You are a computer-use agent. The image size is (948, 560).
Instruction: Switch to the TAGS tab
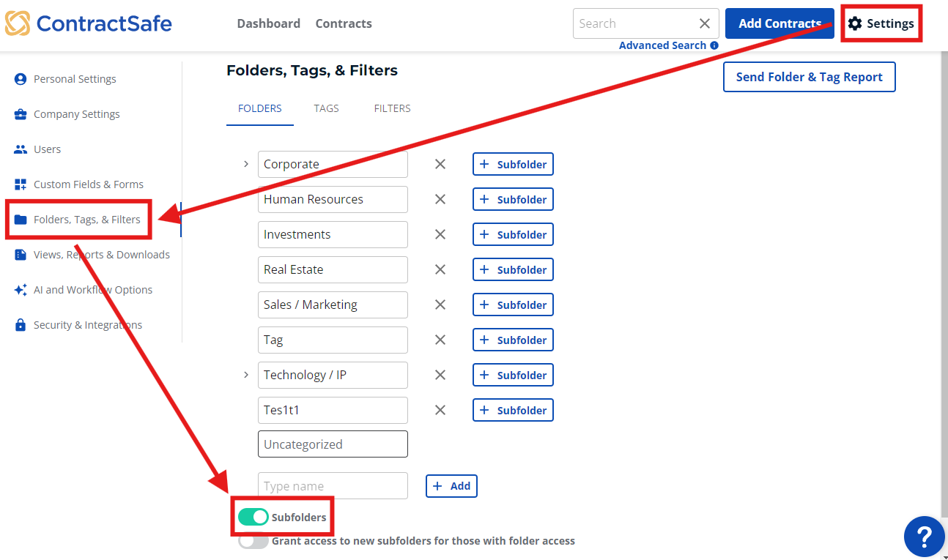point(326,108)
